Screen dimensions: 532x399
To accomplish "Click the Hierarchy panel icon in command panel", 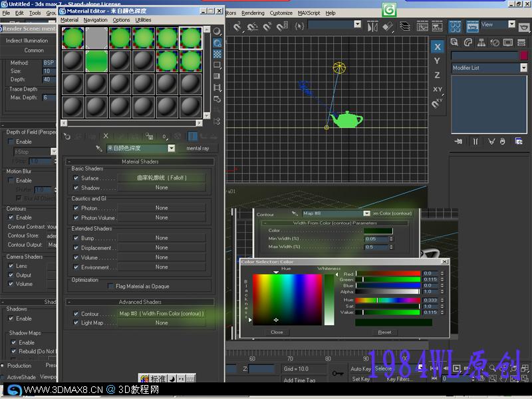I will point(481,42).
